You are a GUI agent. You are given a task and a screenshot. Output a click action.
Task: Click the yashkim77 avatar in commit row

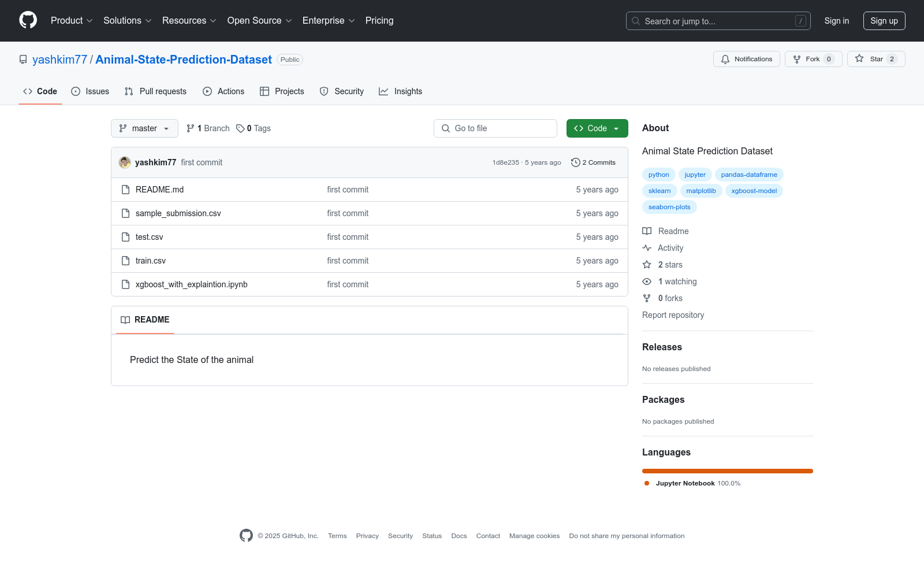coord(125,162)
